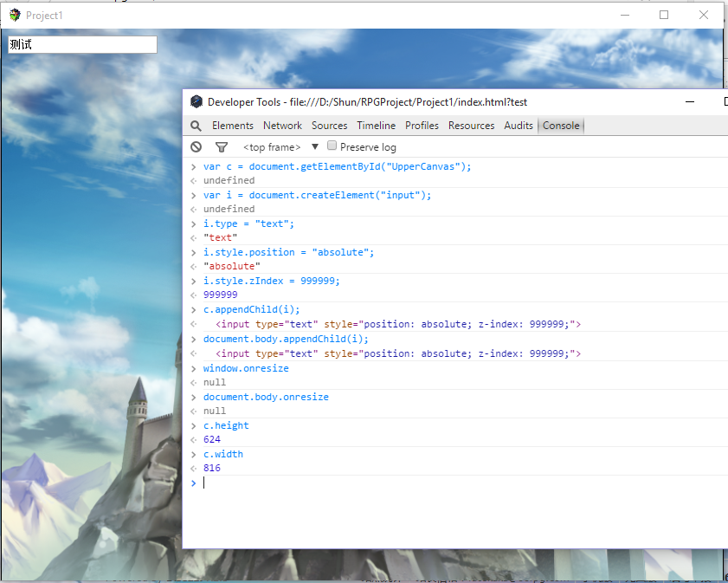
Task: Switch to the Elements tab
Action: pos(233,126)
